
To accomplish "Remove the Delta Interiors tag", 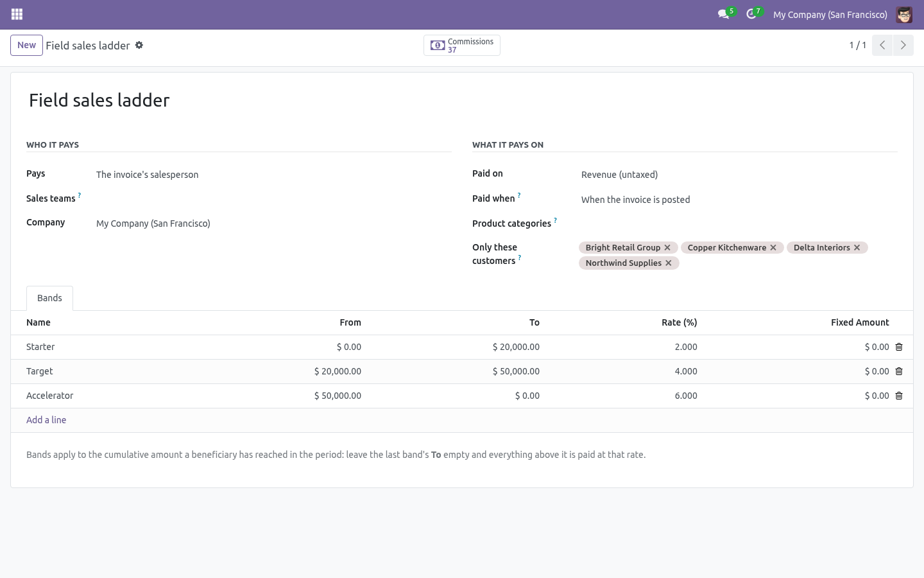I will (x=857, y=247).
